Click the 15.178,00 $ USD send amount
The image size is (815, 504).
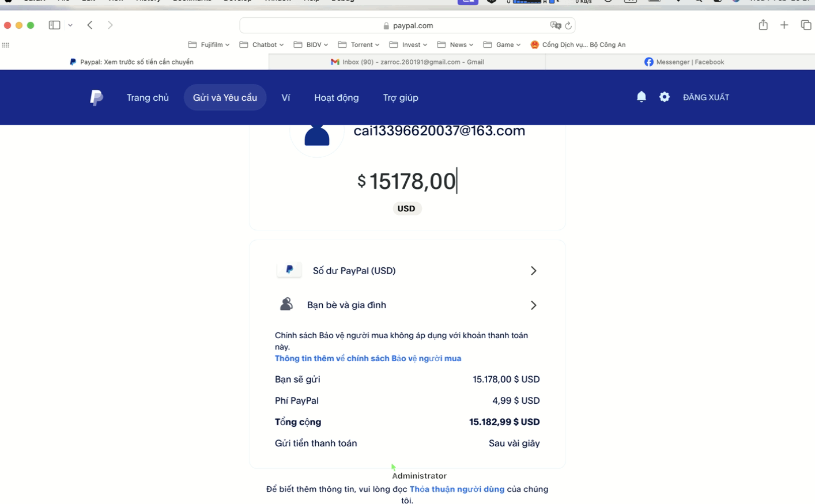point(506,380)
